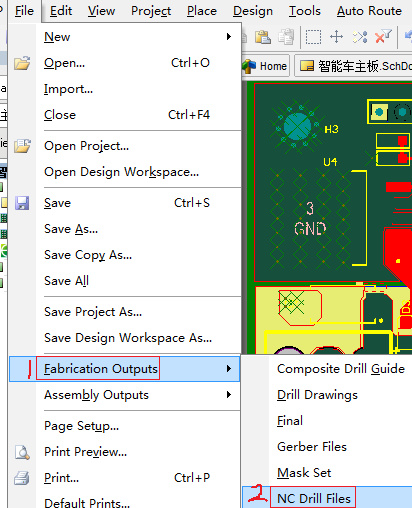Screen dimensions: 412x508
Task: Click the Save floppy disk icon
Action: tap(22, 203)
